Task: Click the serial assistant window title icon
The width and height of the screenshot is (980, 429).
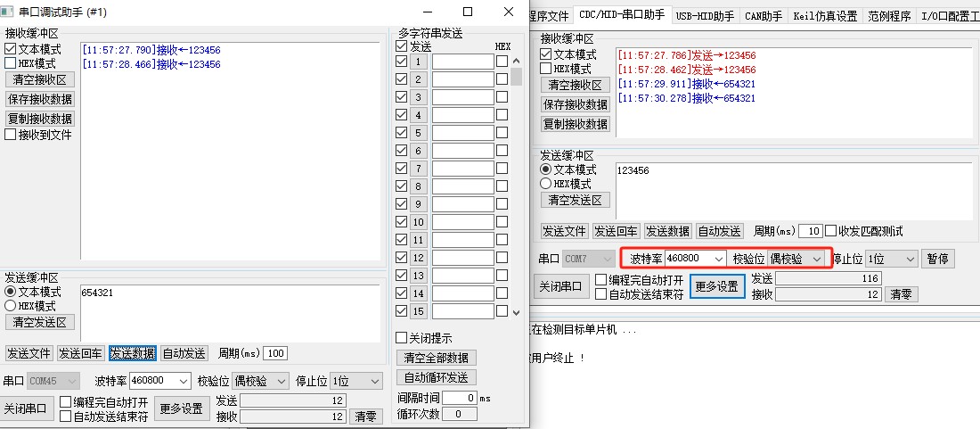Action: click(7, 12)
